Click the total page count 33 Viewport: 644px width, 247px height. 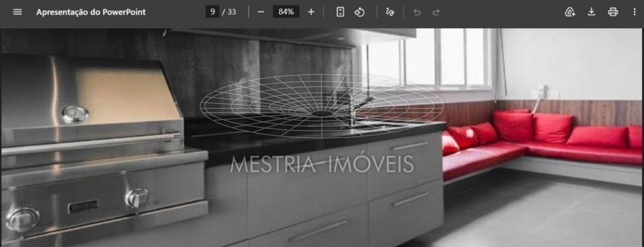(231, 12)
